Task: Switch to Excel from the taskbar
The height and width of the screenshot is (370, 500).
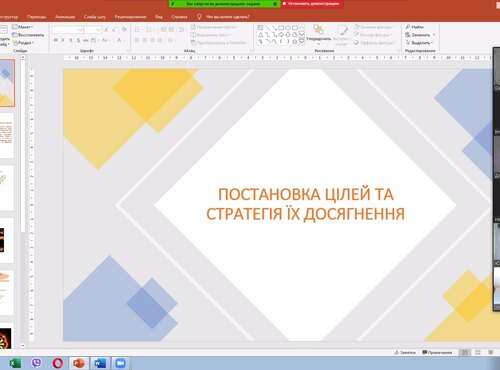Action: click(x=15, y=363)
